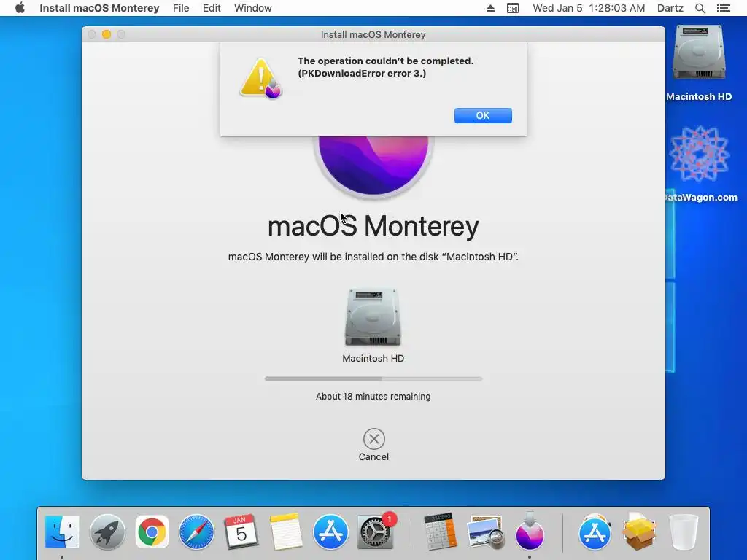
Task: Open the File menu
Action: [181, 8]
